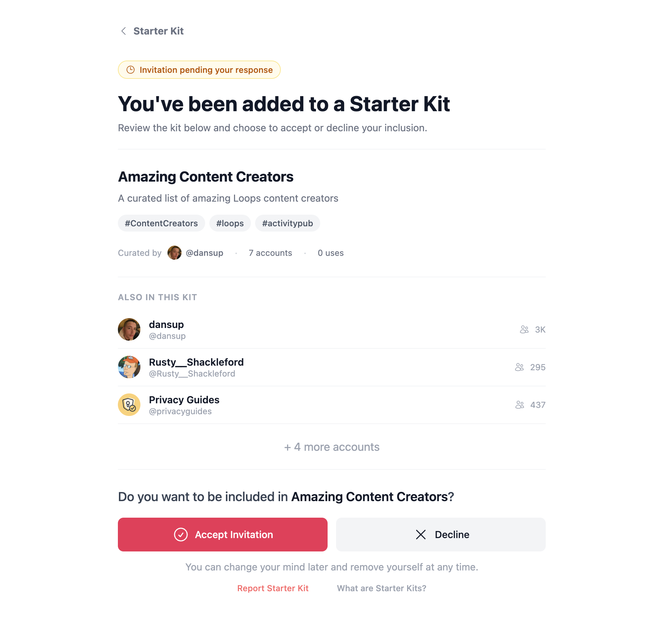Expand the 4 more accounts list
Image resolution: width=658 pixels, height=644 pixels.
click(x=331, y=447)
